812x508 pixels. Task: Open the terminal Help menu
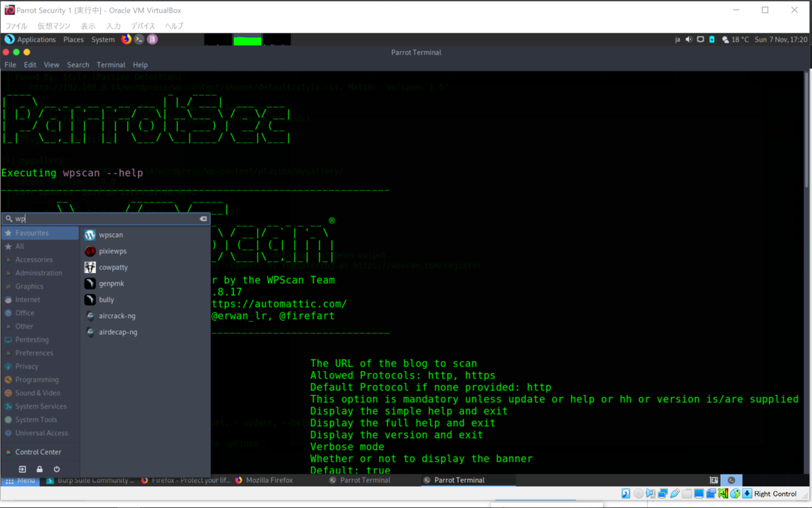click(140, 65)
